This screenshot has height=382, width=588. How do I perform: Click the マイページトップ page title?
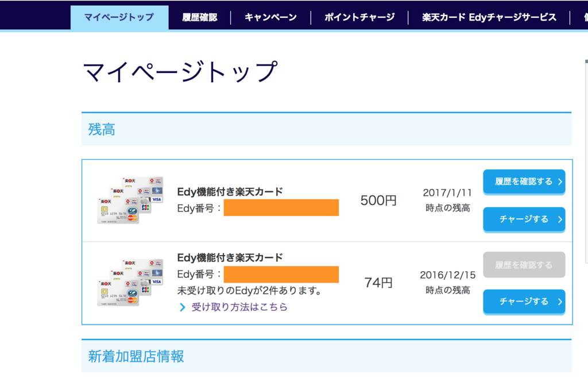tap(180, 72)
